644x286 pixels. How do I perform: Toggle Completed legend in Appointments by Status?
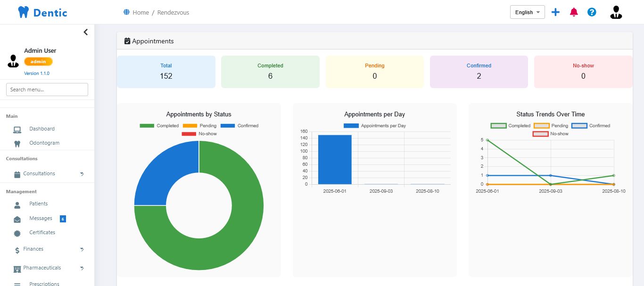[x=159, y=126]
